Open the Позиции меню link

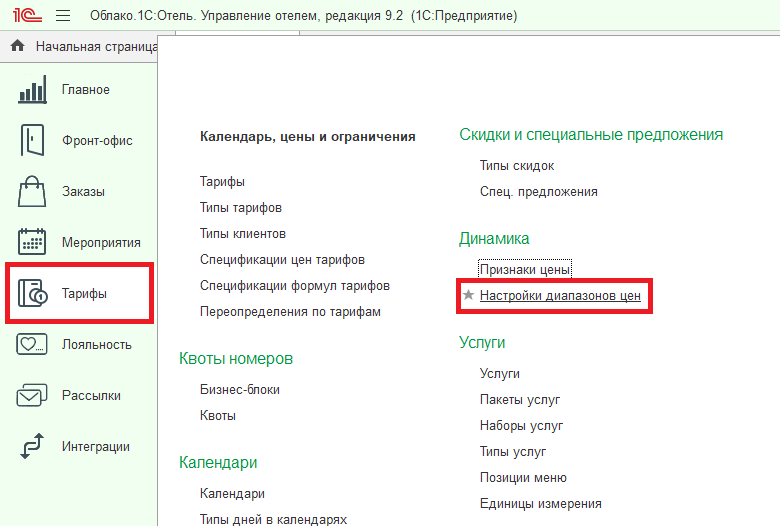pyautogui.click(x=523, y=478)
